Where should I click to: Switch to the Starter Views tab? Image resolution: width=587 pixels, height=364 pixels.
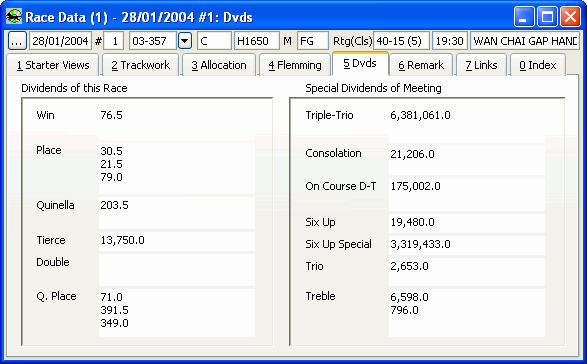click(x=53, y=65)
